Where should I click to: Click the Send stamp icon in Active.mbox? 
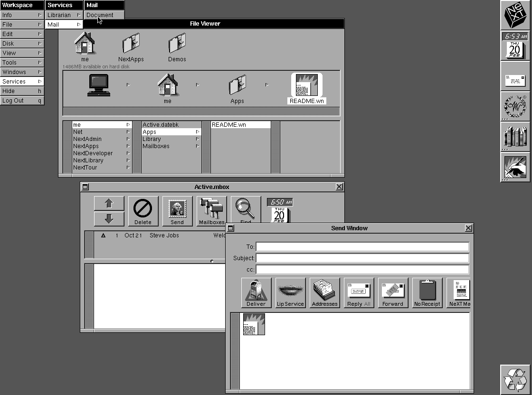pyautogui.click(x=177, y=211)
